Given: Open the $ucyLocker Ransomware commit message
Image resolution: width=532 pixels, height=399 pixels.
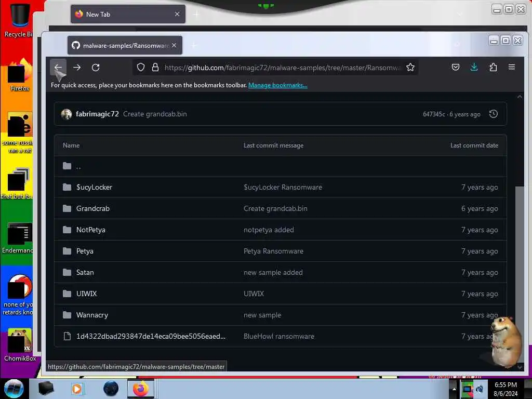Looking at the screenshot, I should [x=283, y=187].
